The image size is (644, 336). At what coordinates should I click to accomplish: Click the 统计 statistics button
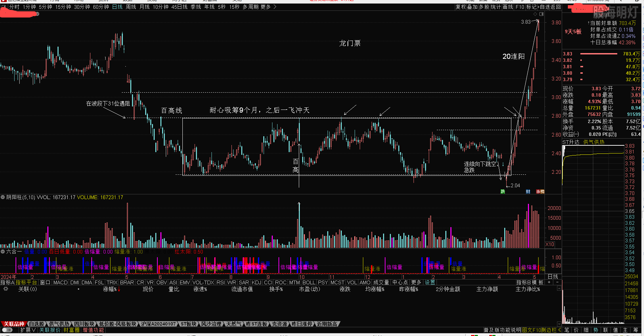[x=496, y=7]
